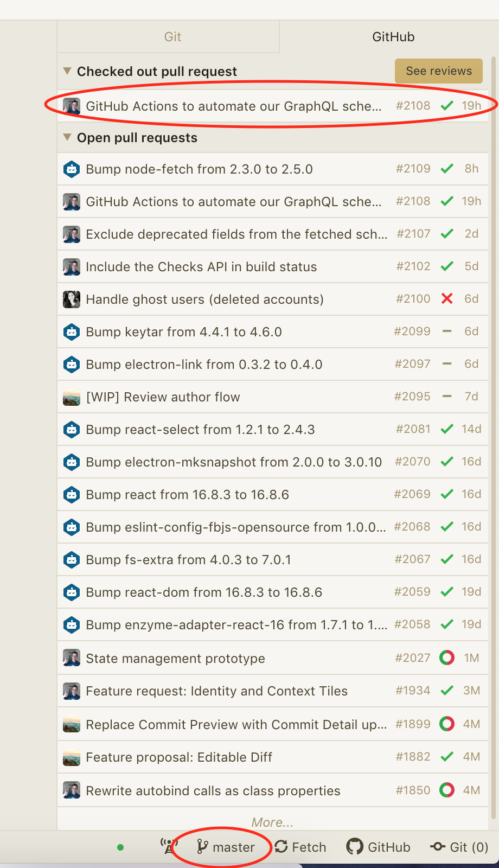Image resolution: width=499 pixels, height=868 pixels.
Task: Click pending status dash on #2099
Action: point(447,331)
